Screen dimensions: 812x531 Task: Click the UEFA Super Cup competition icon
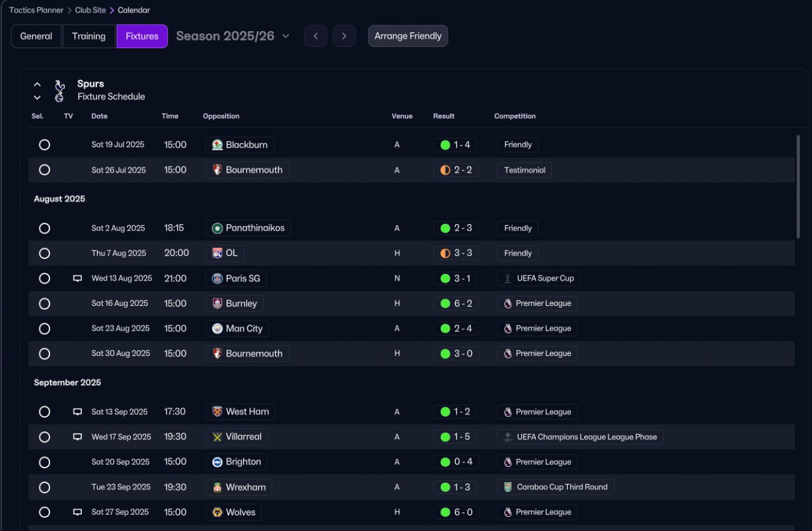pyautogui.click(x=507, y=279)
